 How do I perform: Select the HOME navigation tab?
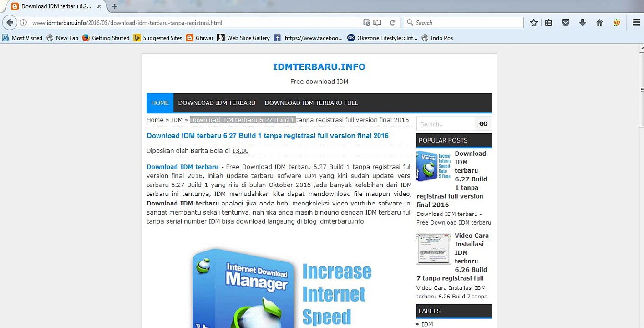(160, 103)
